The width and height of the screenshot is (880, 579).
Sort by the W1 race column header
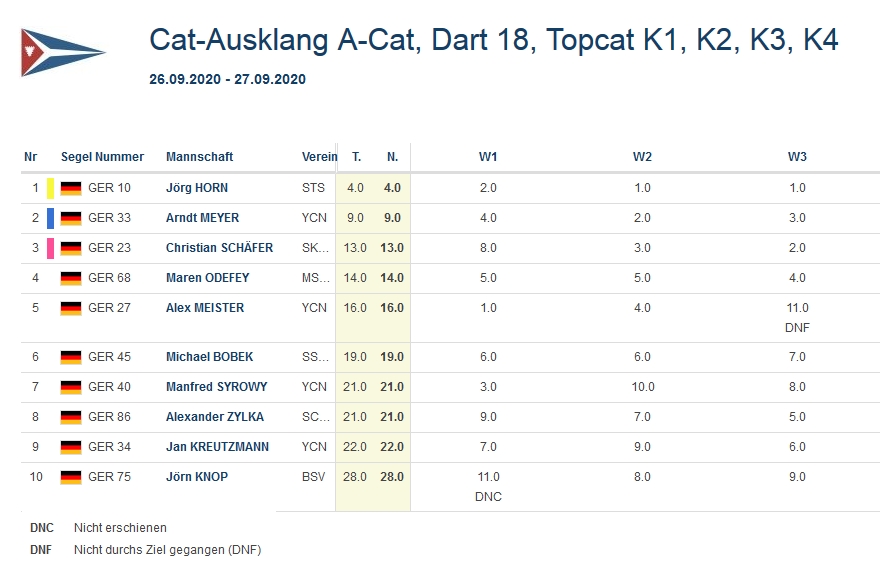click(488, 157)
